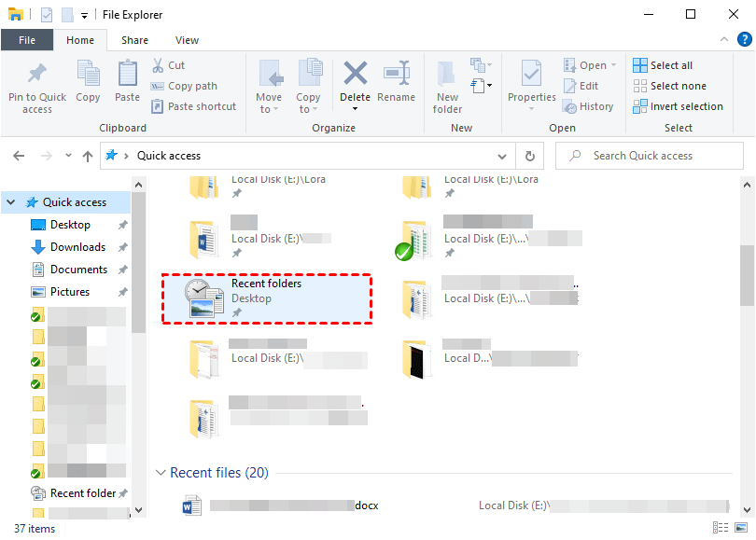Select the green-checked spreadsheet folder
This screenshot has height=540, width=756.
click(x=413, y=240)
